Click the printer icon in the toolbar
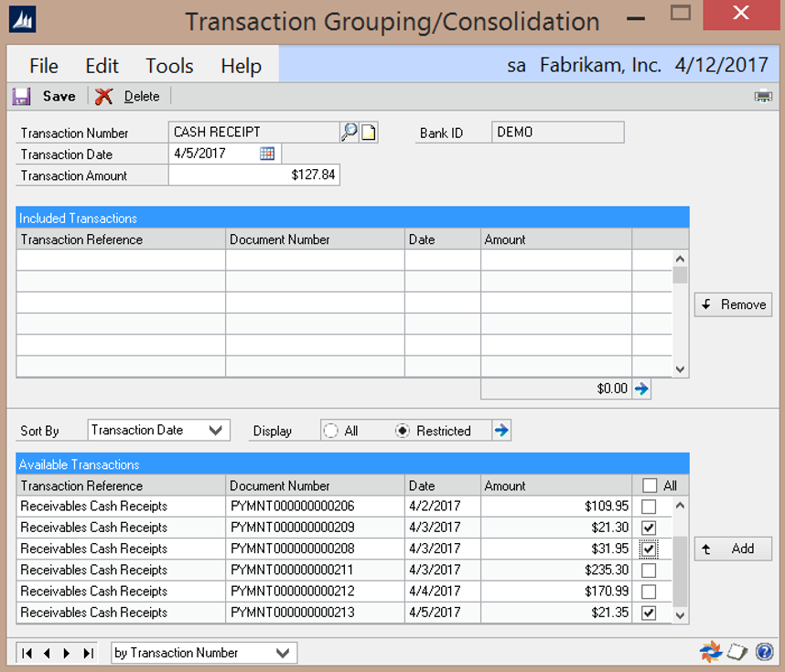 762,96
